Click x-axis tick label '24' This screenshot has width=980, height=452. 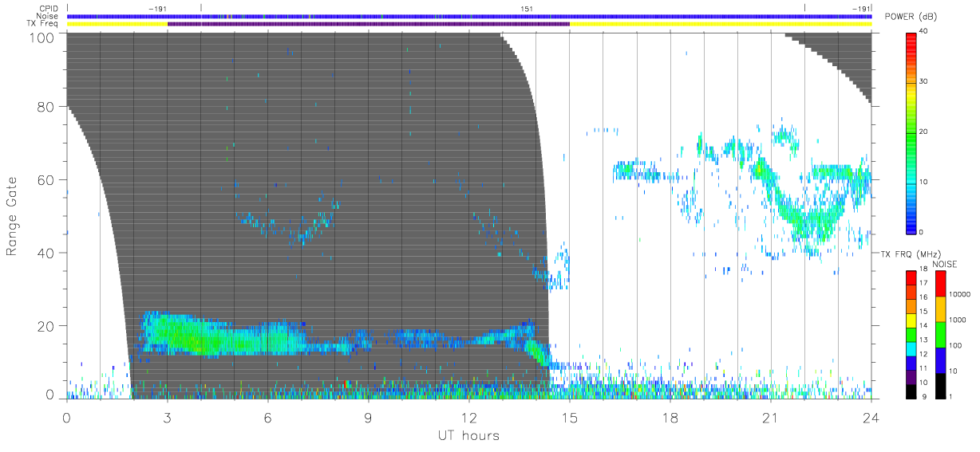(x=871, y=419)
